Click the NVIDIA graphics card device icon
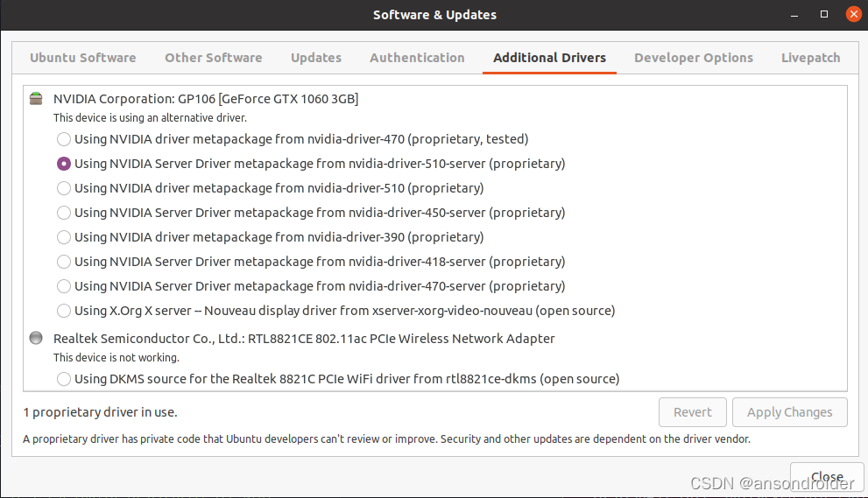Image resolution: width=868 pixels, height=498 pixels. click(x=36, y=99)
